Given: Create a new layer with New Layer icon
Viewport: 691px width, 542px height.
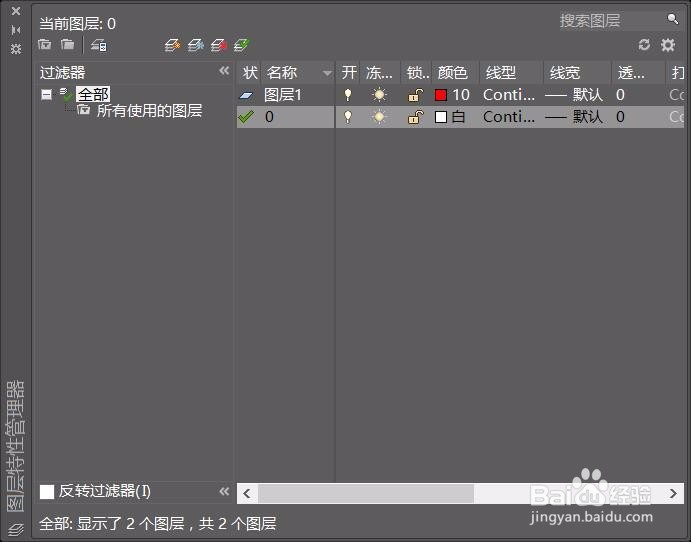Looking at the screenshot, I should pyautogui.click(x=173, y=45).
